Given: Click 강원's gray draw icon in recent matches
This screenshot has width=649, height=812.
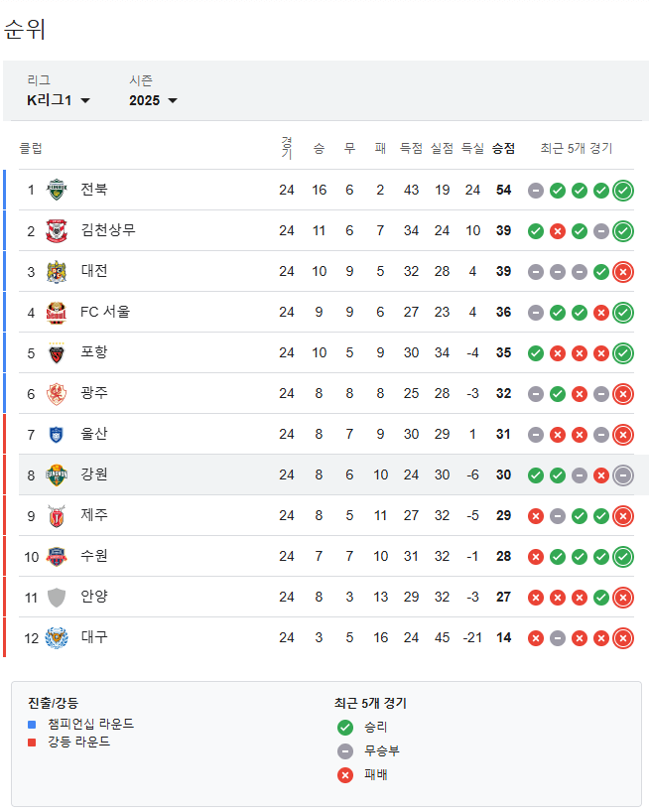Looking at the screenshot, I should (x=579, y=474).
